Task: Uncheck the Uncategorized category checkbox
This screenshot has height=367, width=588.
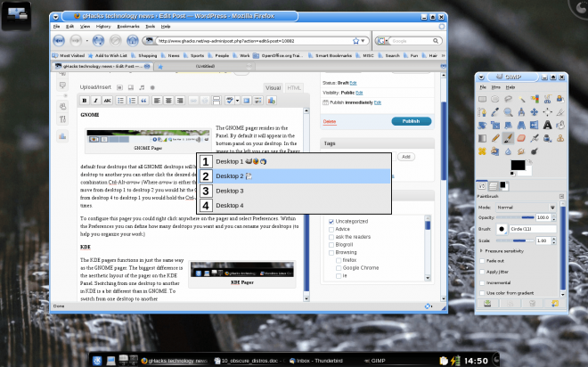Action: pyautogui.click(x=332, y=221)
